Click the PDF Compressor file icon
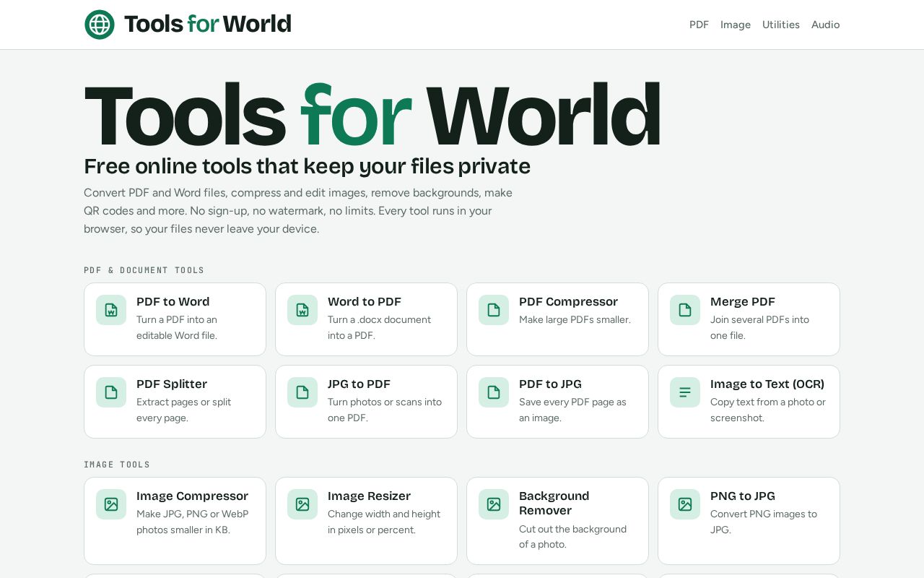This screenshot has width=924, height=578. tap(494, 310)
